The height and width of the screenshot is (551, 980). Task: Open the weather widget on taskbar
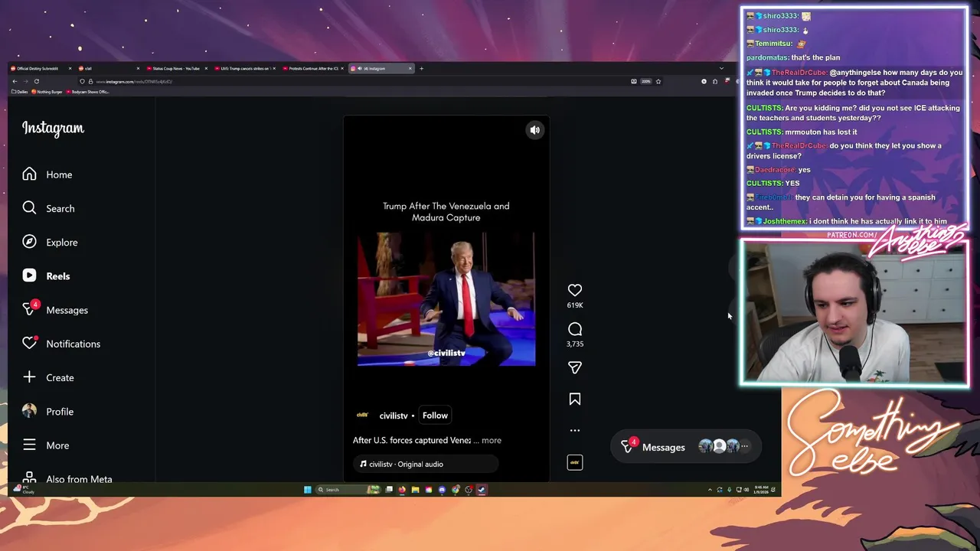tap(24, 489)
